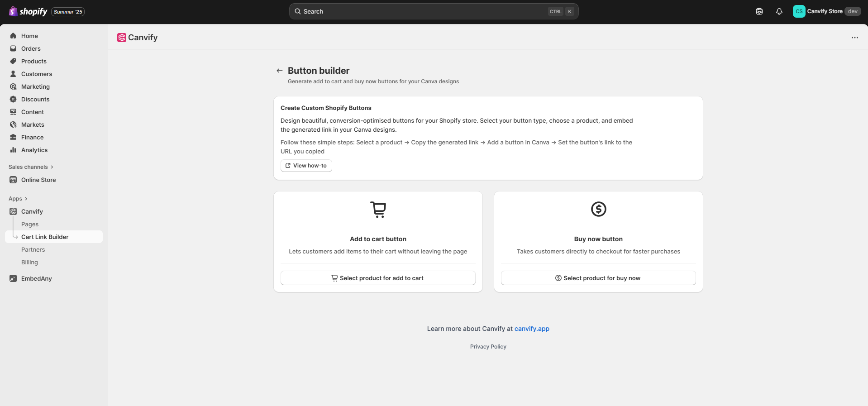Open the notifications bell icon
Viewport: 868px width, 406px height.
[x=779, y=11]
